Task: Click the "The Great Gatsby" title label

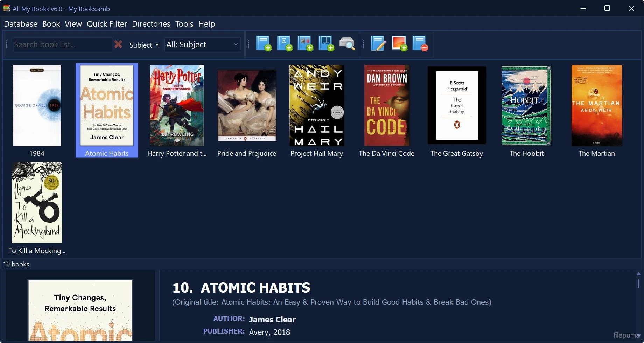Action: pos(457,153)
